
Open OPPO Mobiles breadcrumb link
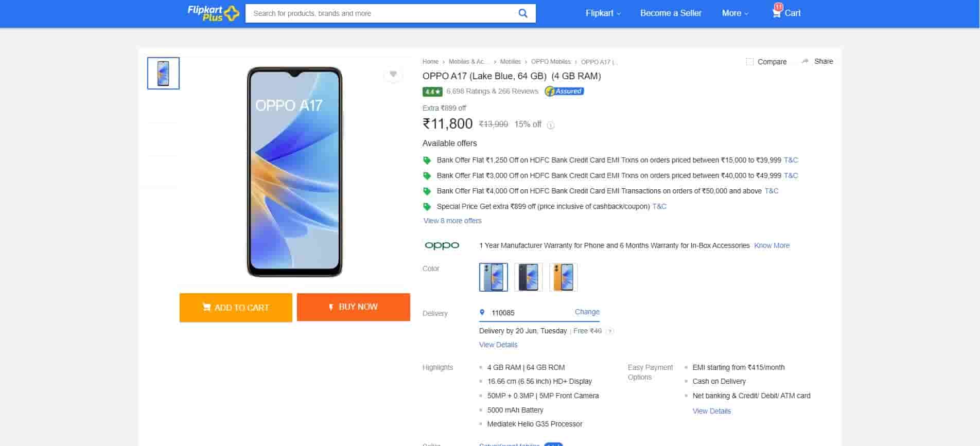[x=551, y=62]
